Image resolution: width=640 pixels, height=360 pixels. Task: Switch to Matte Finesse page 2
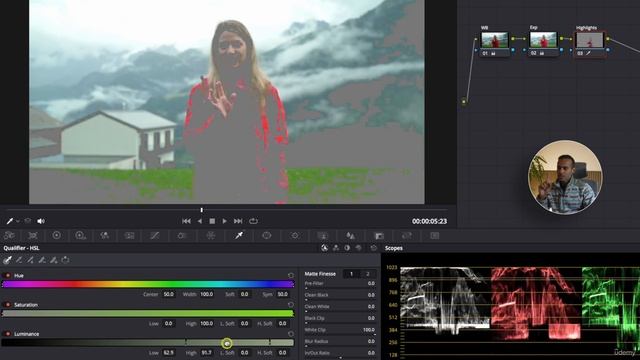pos(367,274)
